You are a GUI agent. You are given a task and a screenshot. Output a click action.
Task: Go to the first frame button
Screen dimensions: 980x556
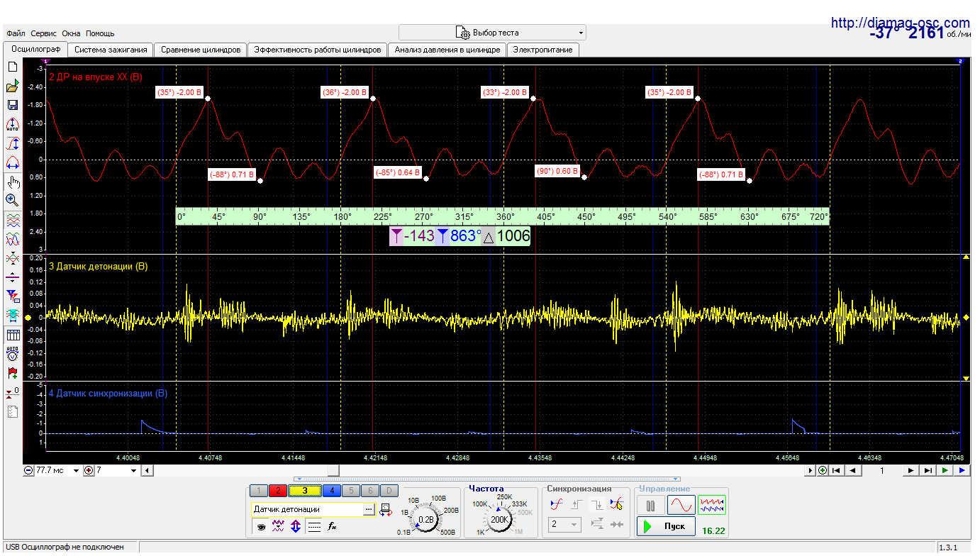pos(837,470)
